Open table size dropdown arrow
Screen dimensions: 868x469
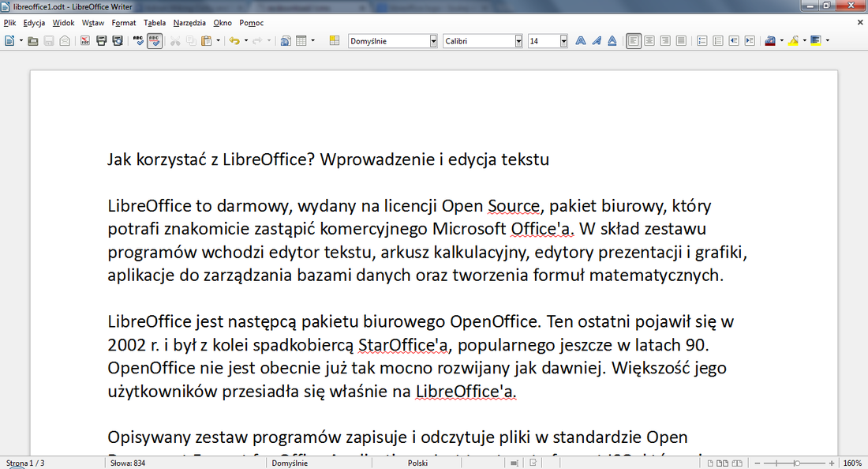click(x=312, y=40)
